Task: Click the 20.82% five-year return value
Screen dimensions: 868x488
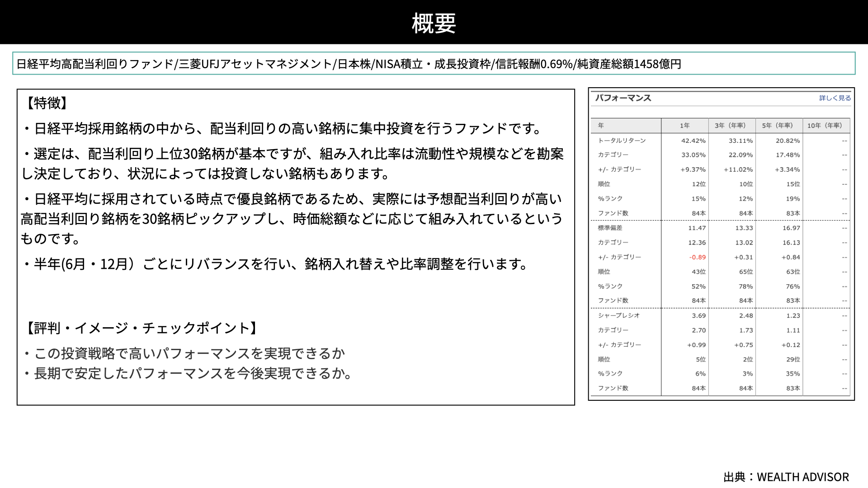Action: coord(788,141)
